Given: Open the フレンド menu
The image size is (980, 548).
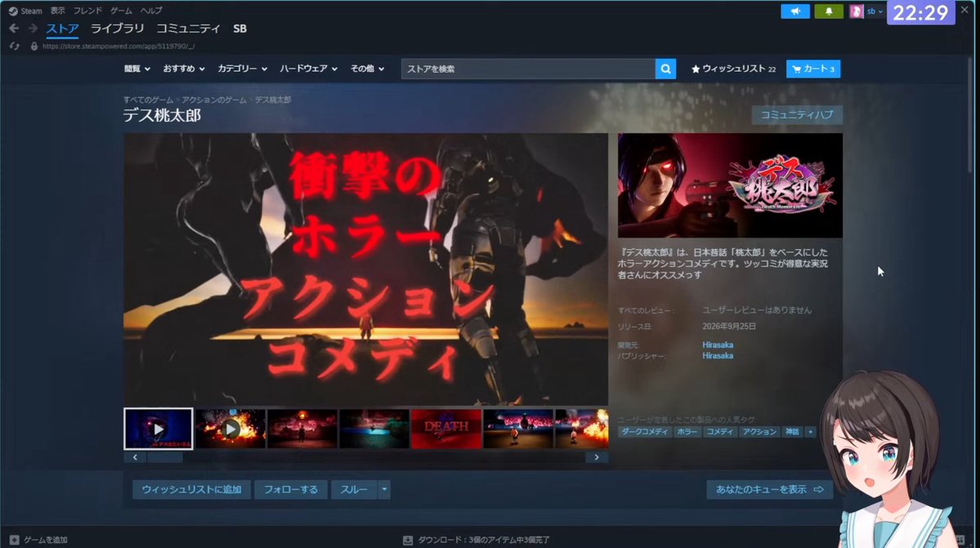Looking at the screenshot, I should pyautogui.click(x=87, y=11).
